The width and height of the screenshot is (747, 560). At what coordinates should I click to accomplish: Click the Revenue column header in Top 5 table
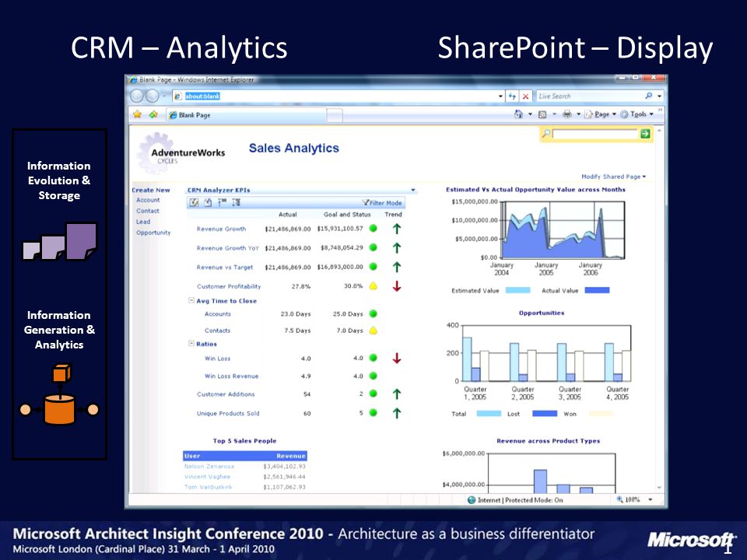point(290,456)
